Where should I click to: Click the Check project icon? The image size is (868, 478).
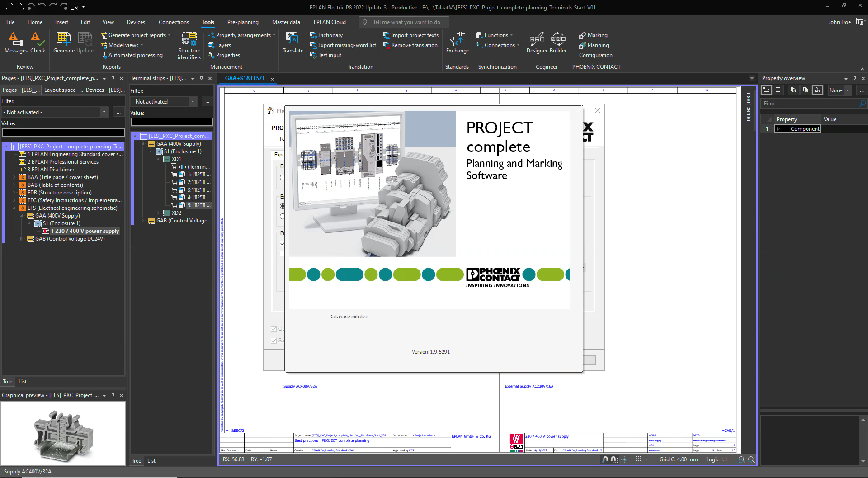coord(38,43)
